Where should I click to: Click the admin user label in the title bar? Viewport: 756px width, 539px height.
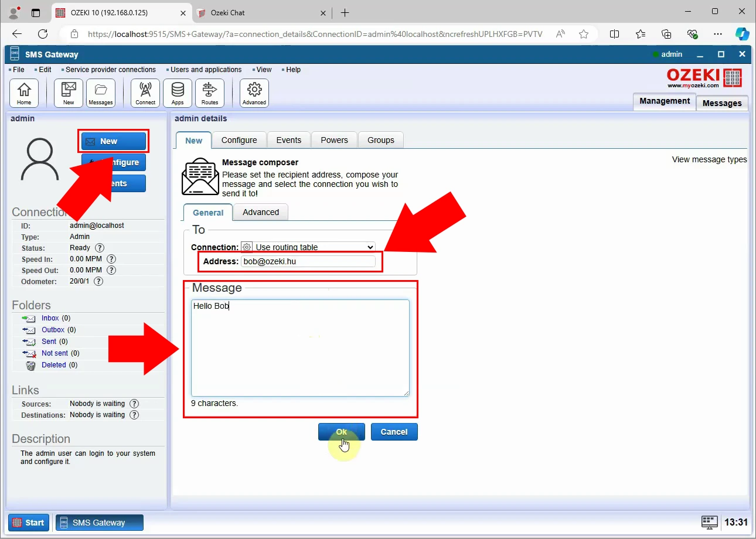point(672,54)
